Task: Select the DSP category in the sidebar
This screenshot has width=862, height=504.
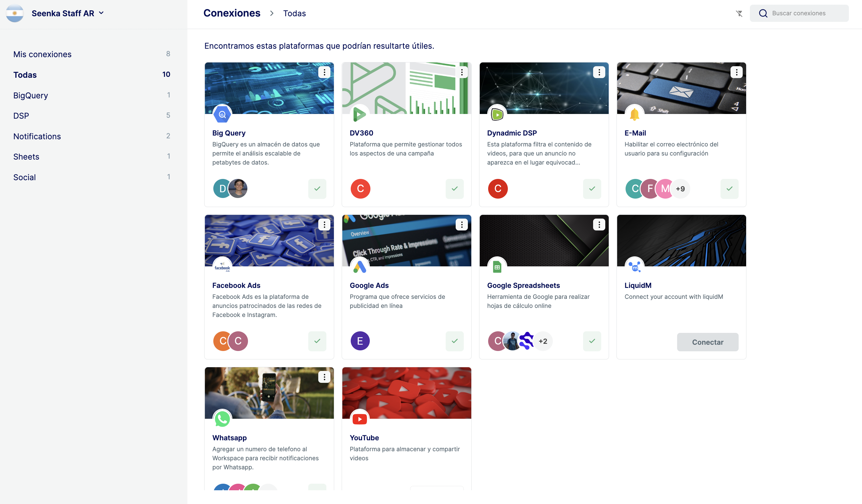Action: 21,116
